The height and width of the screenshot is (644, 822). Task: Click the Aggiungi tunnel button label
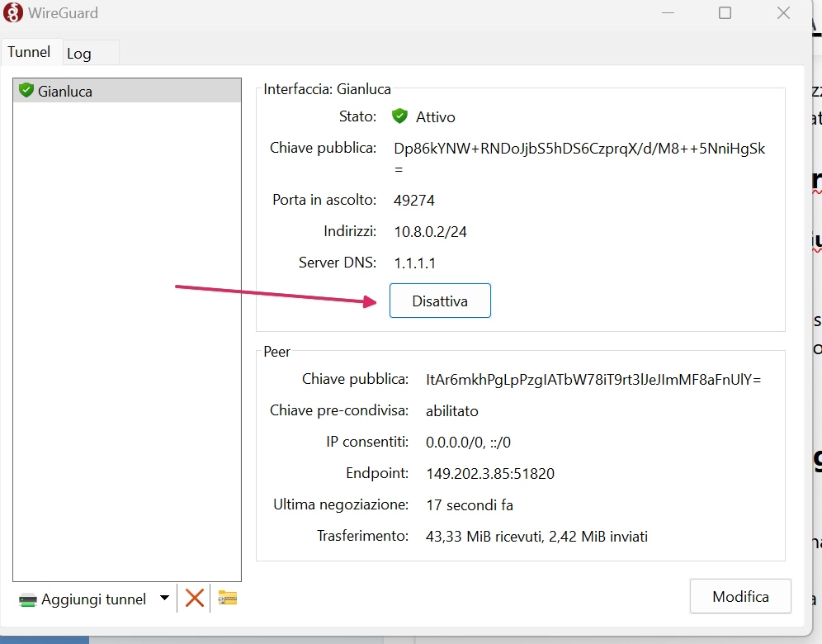[x=93, y=599]
